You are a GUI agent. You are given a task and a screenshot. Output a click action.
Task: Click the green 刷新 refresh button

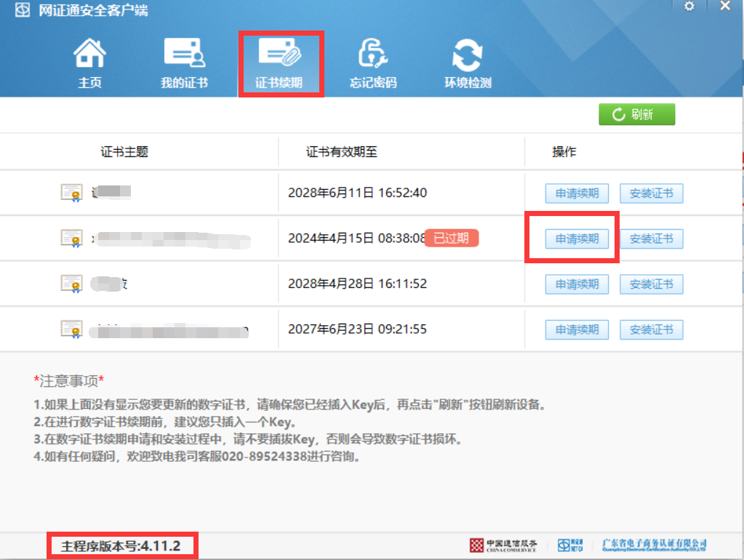[x=636, y=114]
